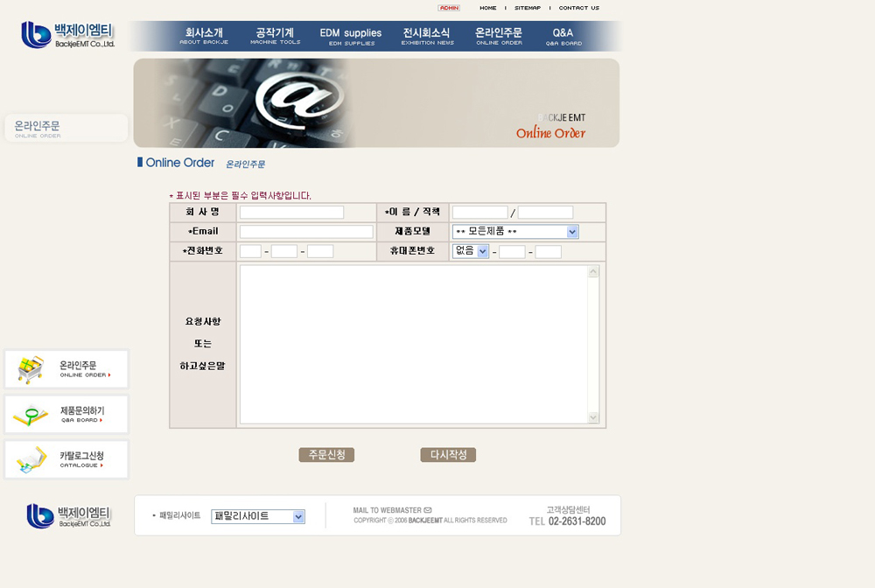Reset the form with 다시작성 button
875x588 pixels.
tap(448, 455)
